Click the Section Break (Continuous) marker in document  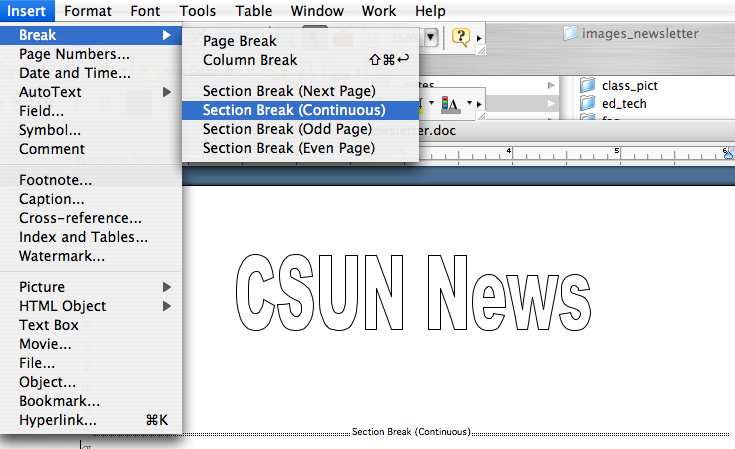(x=411, y=432)
